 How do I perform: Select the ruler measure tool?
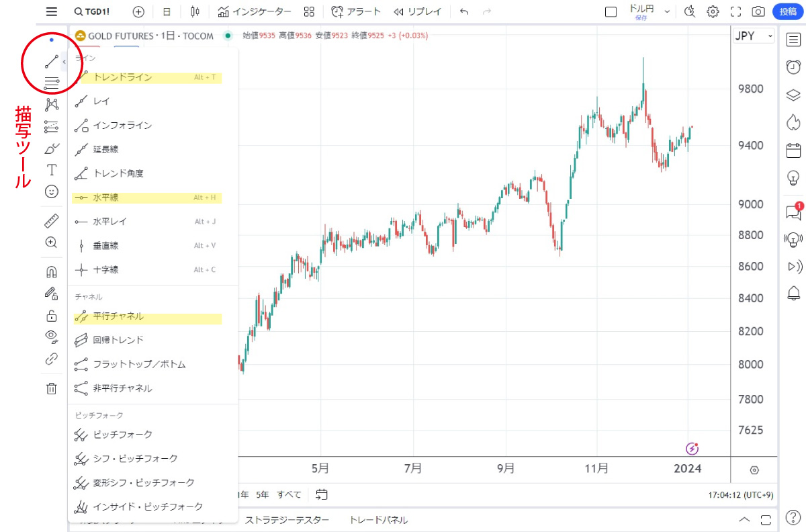(52, 220)
